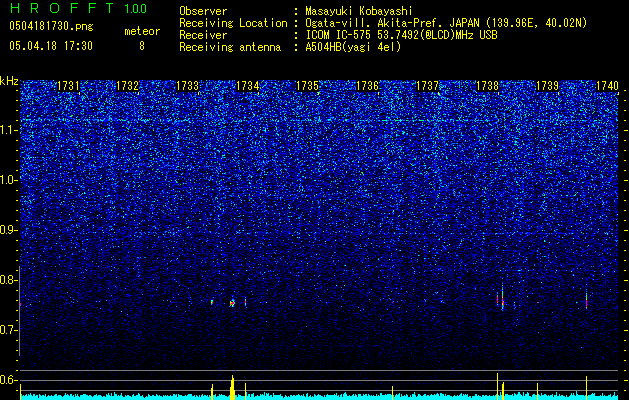The image size is (629, 400).
Task: Click the 1736 time marker
Action: (x=367, y=86)
